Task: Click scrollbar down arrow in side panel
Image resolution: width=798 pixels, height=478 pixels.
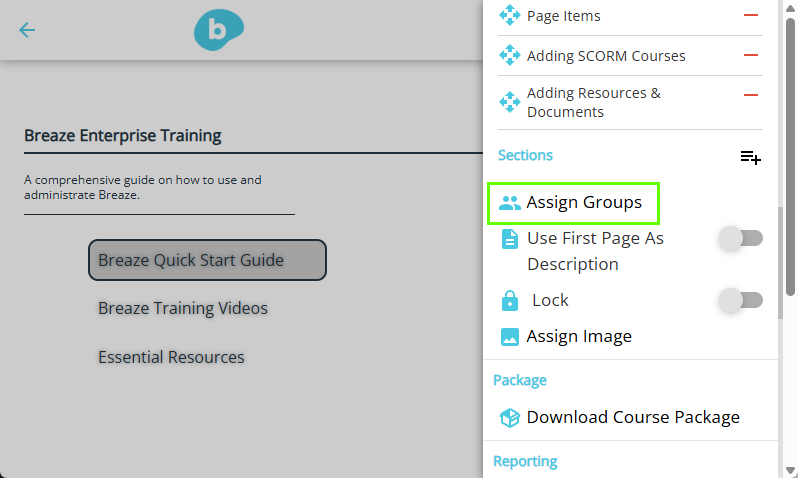Action: pyautogui.click(x=790, y=470)
